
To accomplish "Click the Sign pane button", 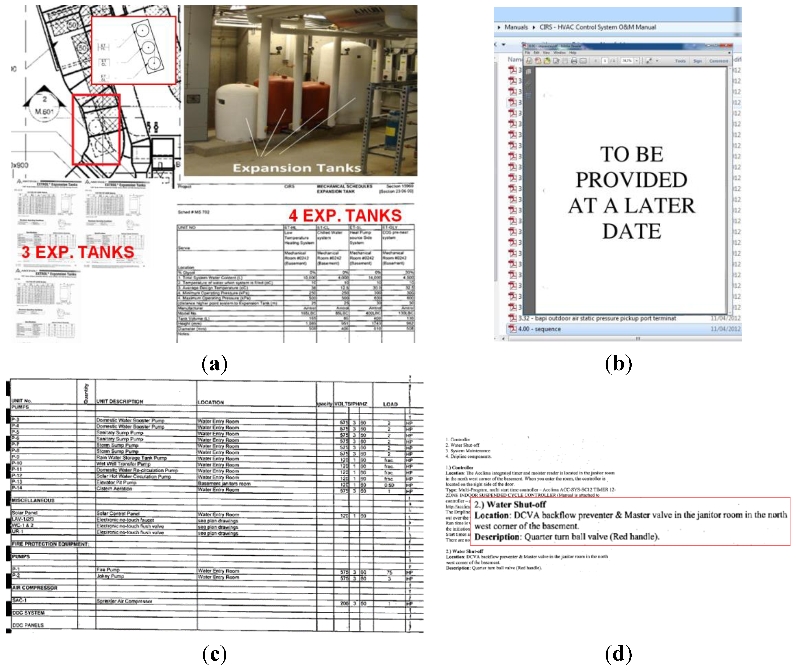I will pos(698,61).
